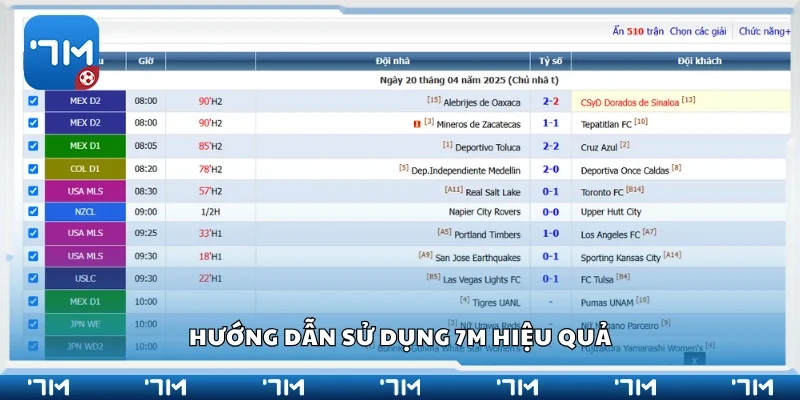Open the Toronto FC team link
Viewport: 800px width, 400px height.
(602, 192)
